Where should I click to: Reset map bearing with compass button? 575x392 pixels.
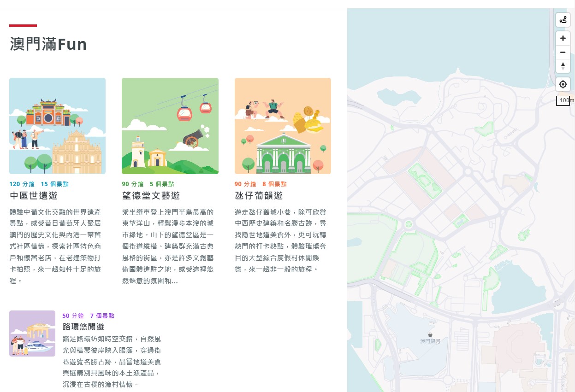pyautogui.click(x=563, y=66)
